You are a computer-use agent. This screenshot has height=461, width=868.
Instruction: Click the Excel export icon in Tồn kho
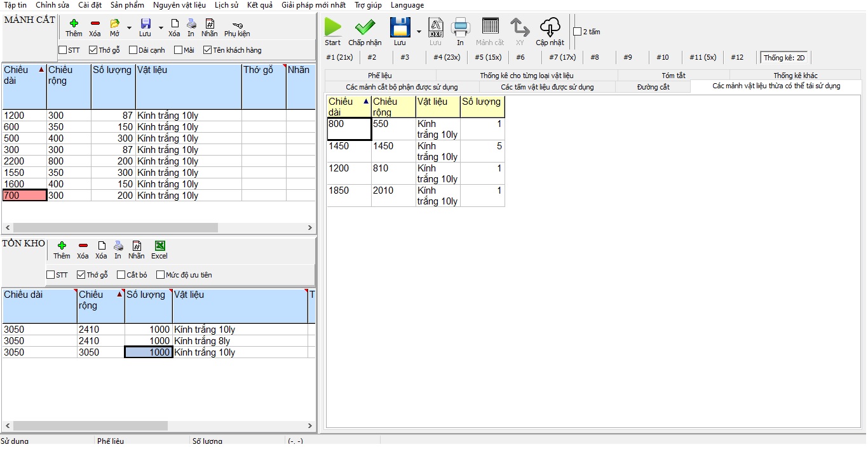pyautogui.click(x=159, y=246)
